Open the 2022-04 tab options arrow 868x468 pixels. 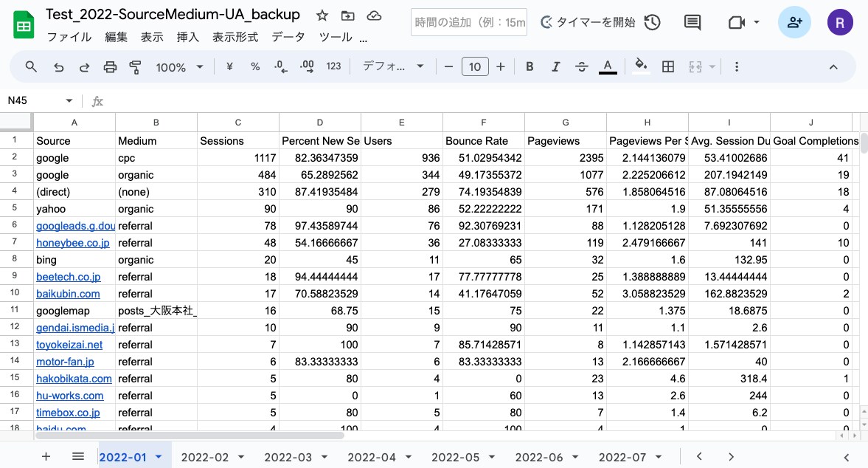click(x=409, y=457)
